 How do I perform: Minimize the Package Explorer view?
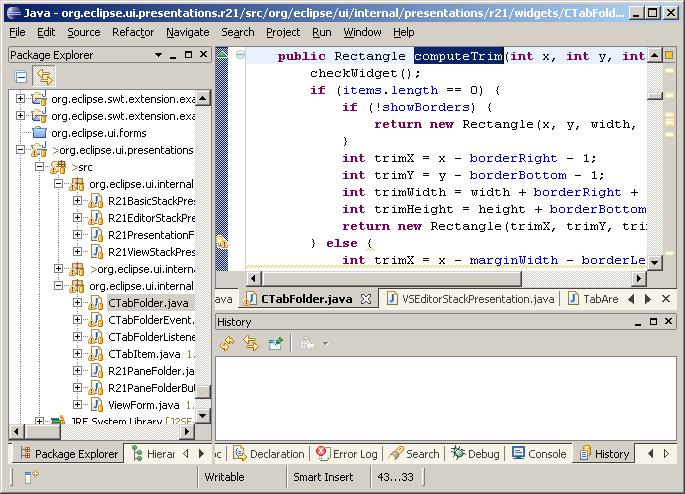click(173, 55)
